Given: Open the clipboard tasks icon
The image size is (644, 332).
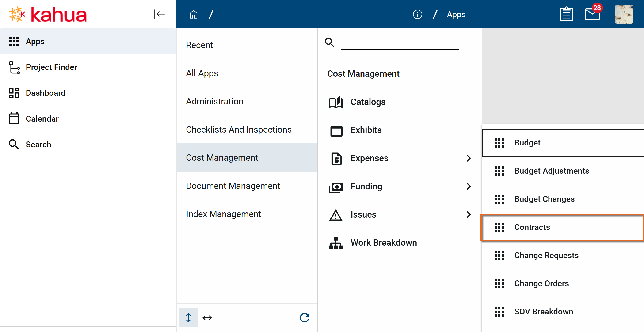Looking at the screenshot, I should [x=566, y=14].
